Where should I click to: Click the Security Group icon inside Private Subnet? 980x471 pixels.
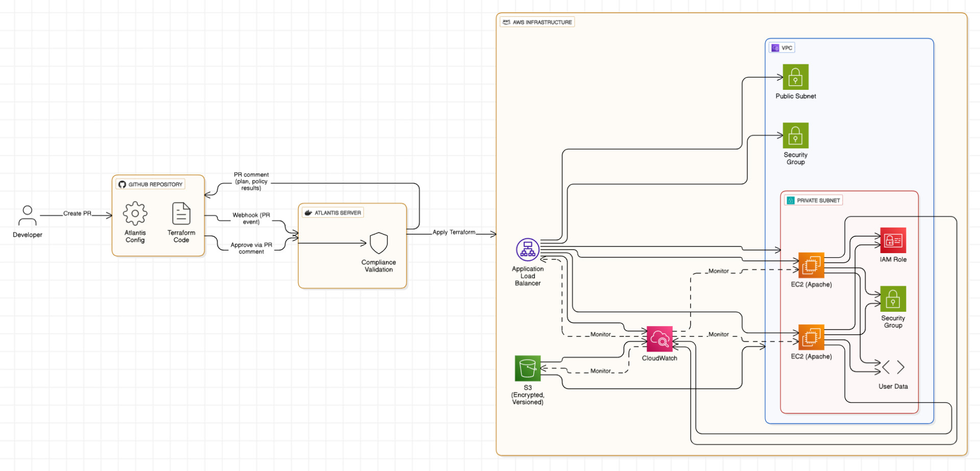893,299
